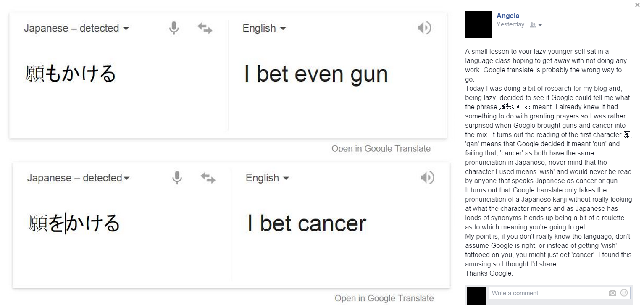
Task: Close the photo viewer with X
Action: point(637,5)
